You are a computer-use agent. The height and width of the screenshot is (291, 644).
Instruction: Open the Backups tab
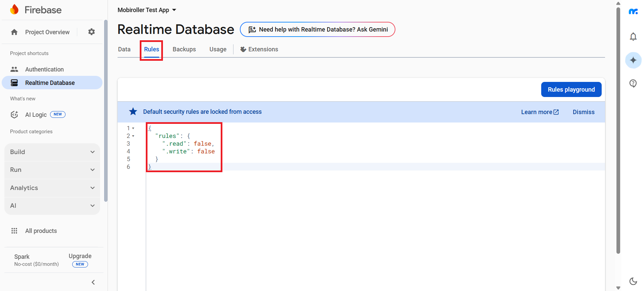click(x=184, y=49)
